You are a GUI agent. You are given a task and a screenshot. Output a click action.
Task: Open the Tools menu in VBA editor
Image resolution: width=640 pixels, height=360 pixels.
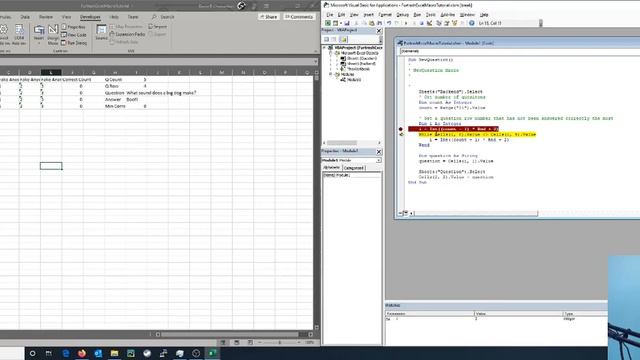click(431, 15)
